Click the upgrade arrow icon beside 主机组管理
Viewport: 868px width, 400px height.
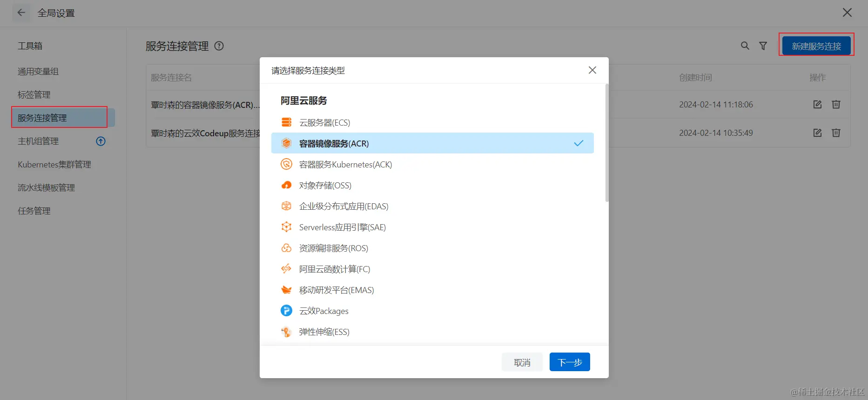[x=101, y=141]
